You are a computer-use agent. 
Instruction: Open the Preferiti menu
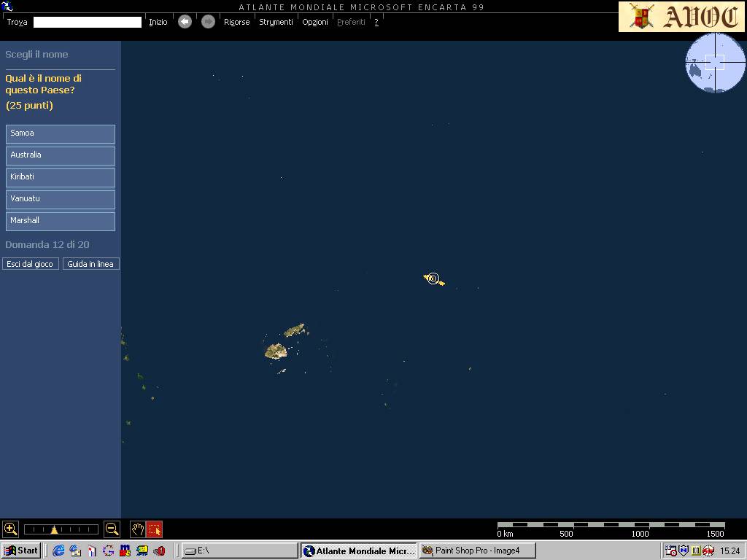click(x=351, y=22)
